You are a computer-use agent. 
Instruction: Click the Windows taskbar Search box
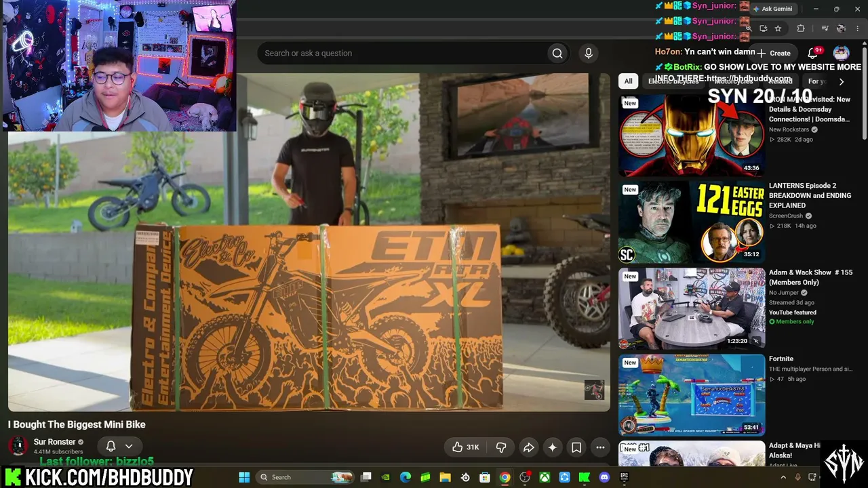305,477
